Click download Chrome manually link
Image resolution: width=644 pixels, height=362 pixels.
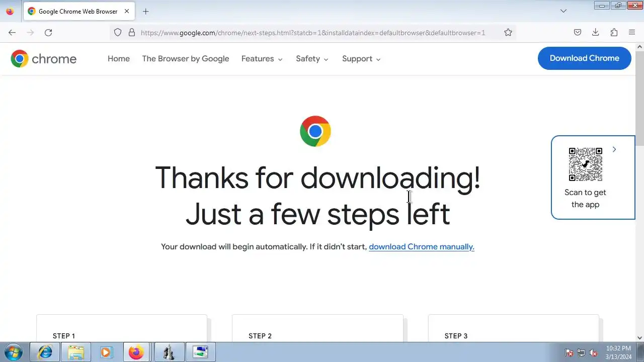click(x=422, y=247)
